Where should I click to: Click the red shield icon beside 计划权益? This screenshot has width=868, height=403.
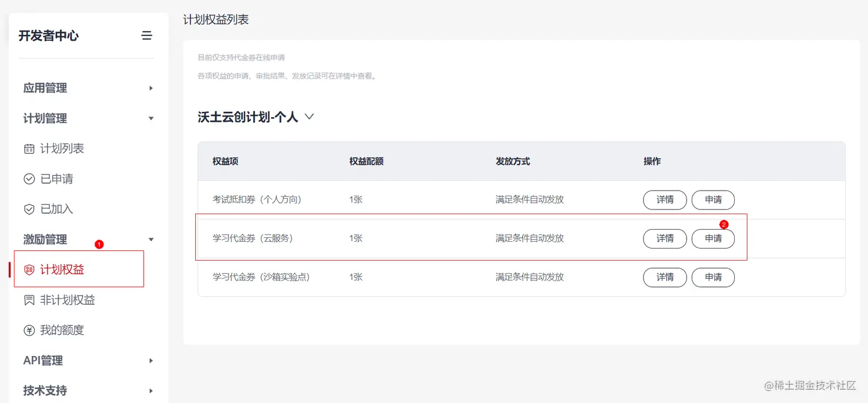pos(29,270)
